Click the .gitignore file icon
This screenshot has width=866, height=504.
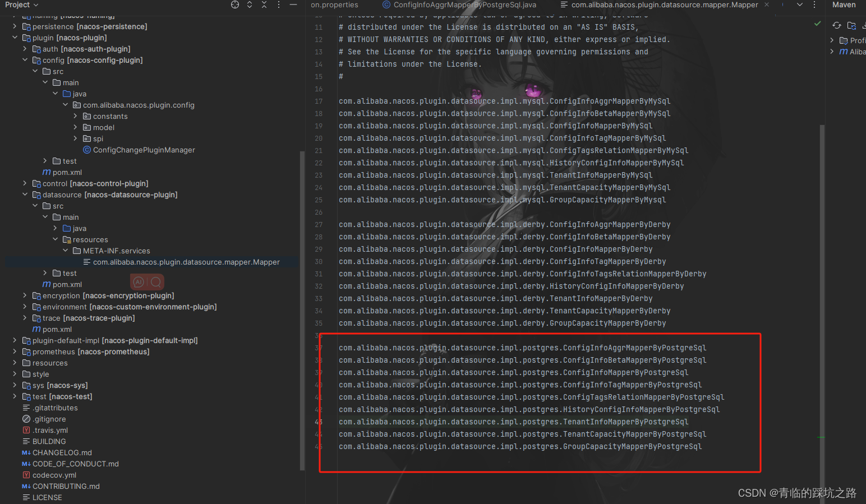(x=26, y=419)
